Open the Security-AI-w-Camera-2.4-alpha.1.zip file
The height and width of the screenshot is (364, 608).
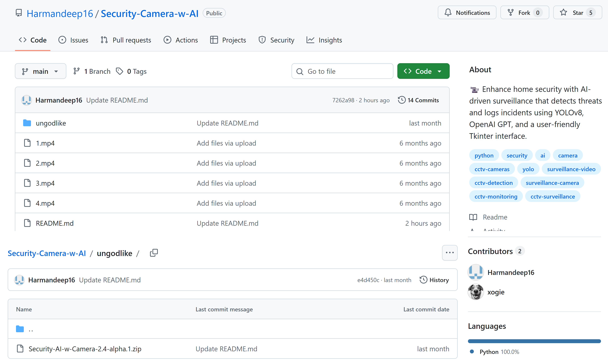pos(85,349)
